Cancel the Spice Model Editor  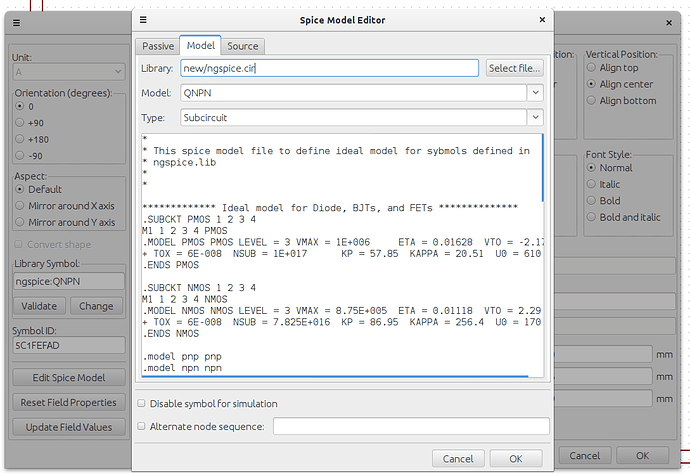(458, 459)
